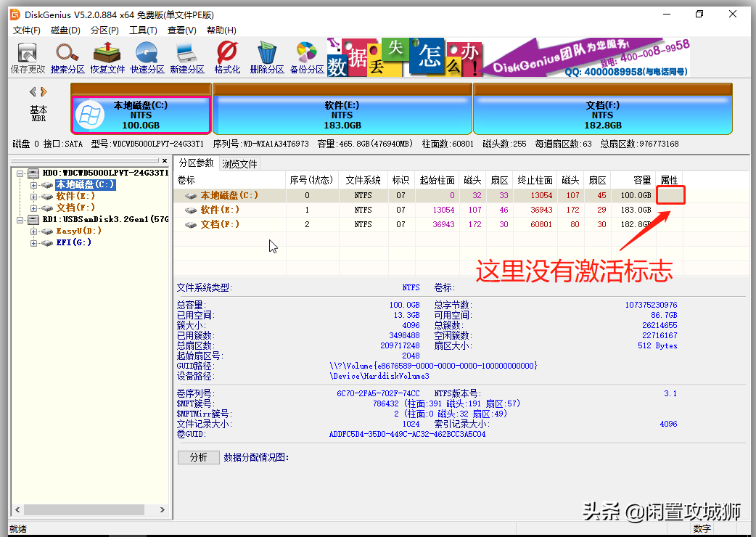Select the RD1:USBSanDisk3.2Gen1 disk in tree
756x537 pixels.
coord(105,219)
